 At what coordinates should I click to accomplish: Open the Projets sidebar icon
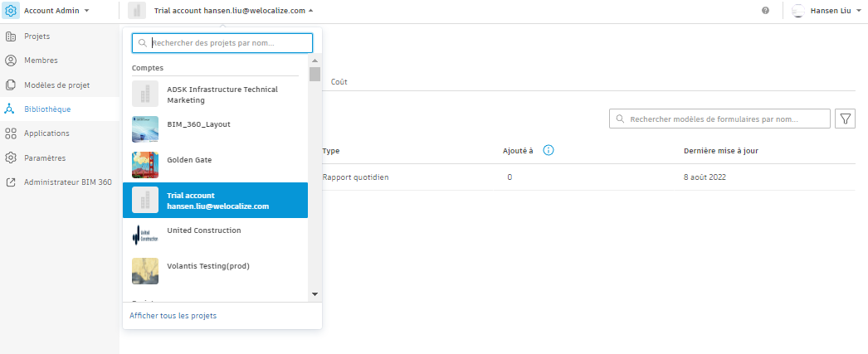(11, 36)
